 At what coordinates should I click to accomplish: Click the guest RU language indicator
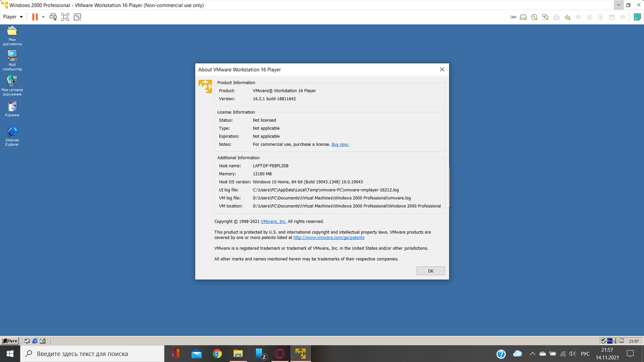(609, 341)
